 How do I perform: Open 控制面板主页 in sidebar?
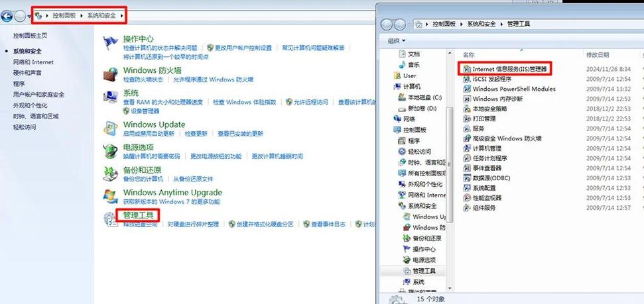pyautogui.click(x=30, y=36)
